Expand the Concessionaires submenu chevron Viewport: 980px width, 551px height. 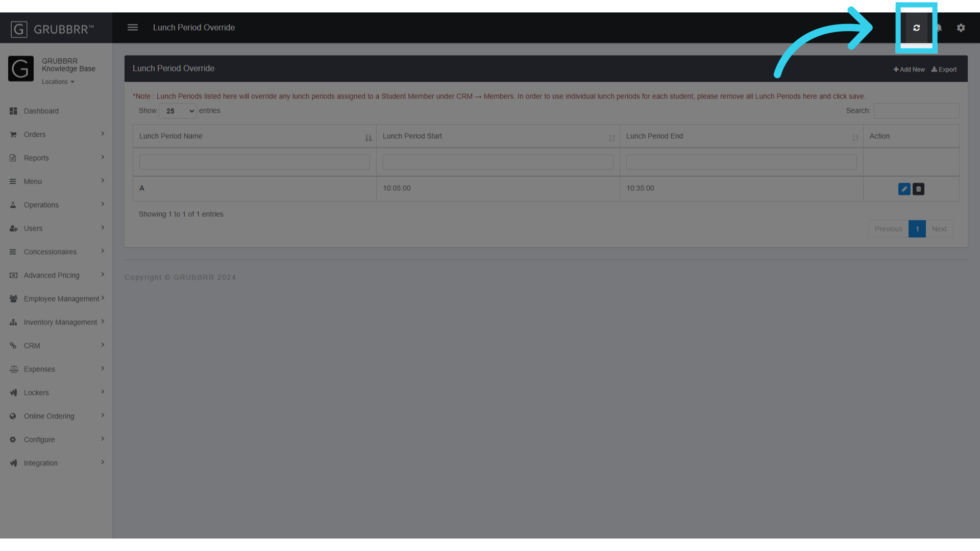tap(103, 251)
